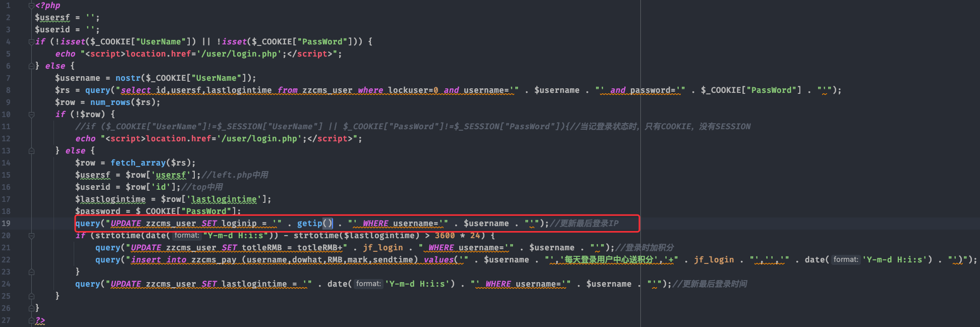This screenshot has width=980, height=327.
Task: Click the format: inlay hint on line 24
Action: pos(368,284)
